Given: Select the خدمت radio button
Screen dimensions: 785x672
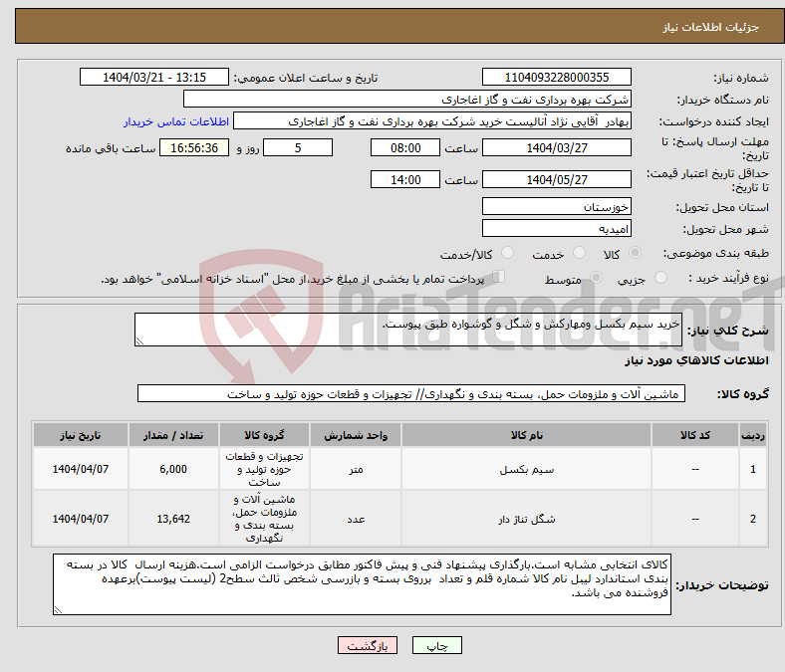Looking at the screenshot, I should click(579, 253).
